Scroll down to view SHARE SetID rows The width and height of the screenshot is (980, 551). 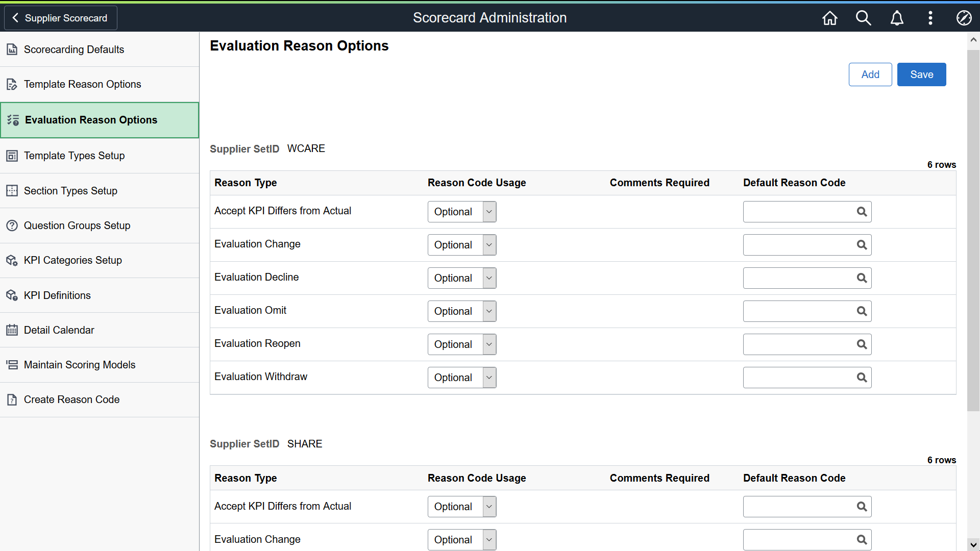974,545
